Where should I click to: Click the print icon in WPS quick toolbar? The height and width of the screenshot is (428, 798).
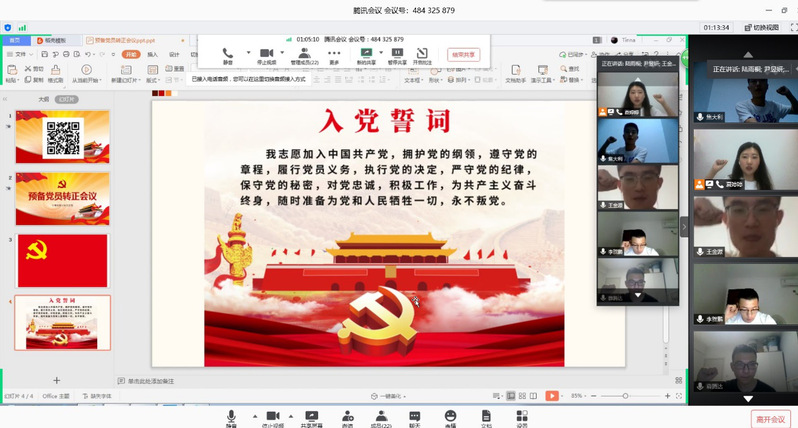click(x=66, y=54)
